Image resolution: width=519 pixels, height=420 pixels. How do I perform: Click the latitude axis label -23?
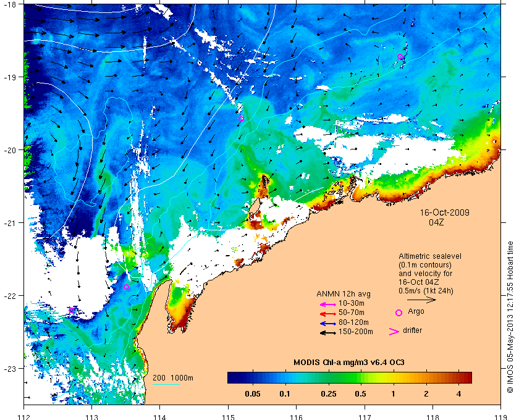[10, 368]
